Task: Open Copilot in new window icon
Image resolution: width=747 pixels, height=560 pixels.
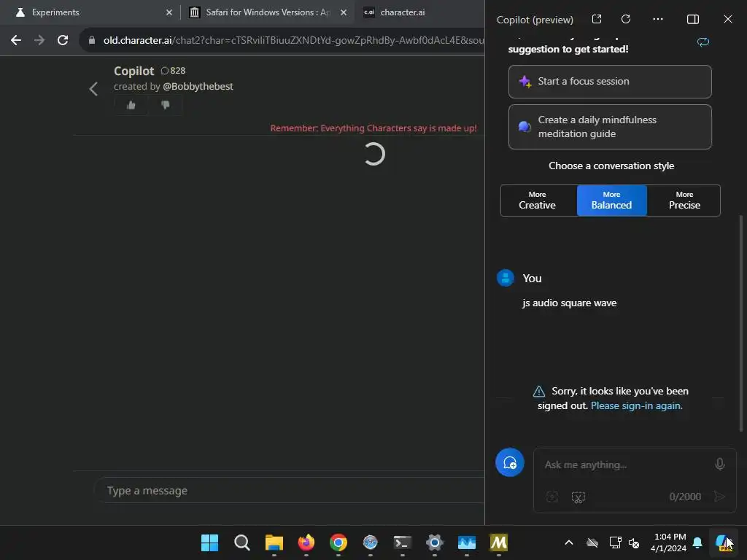Action: coord(597,19)
